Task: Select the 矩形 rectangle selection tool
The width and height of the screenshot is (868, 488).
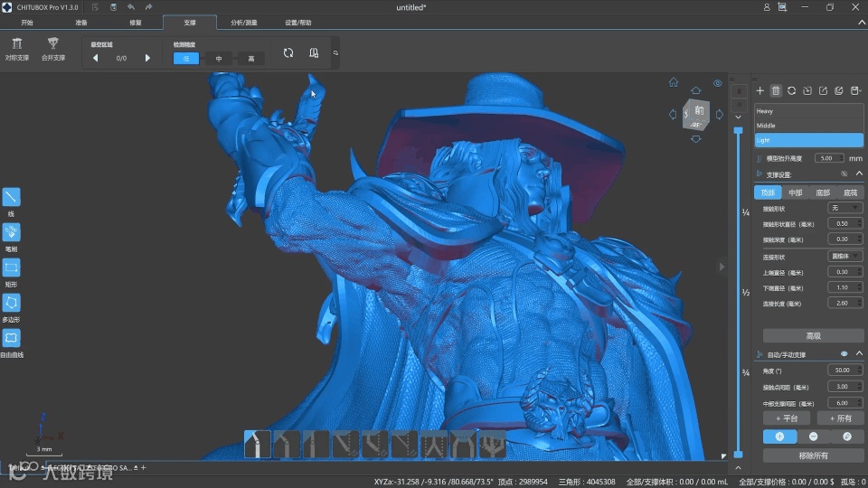Action: (11, 267)
